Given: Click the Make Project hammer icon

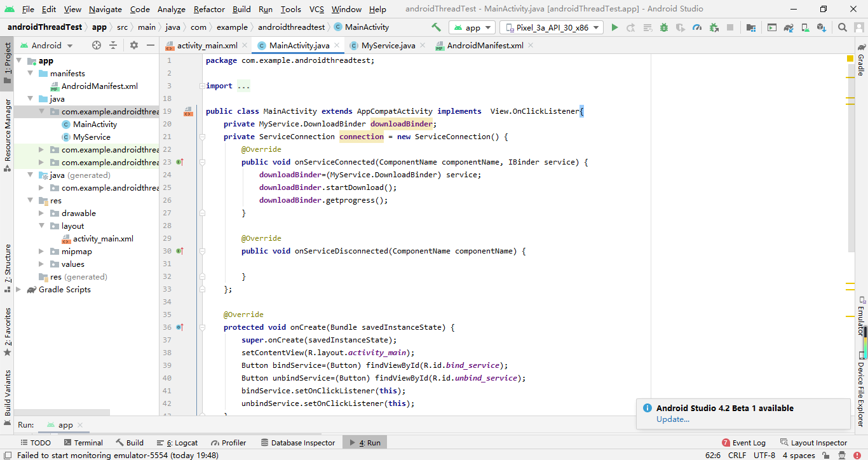Looking at the screenshot, I should click(436, 27).
